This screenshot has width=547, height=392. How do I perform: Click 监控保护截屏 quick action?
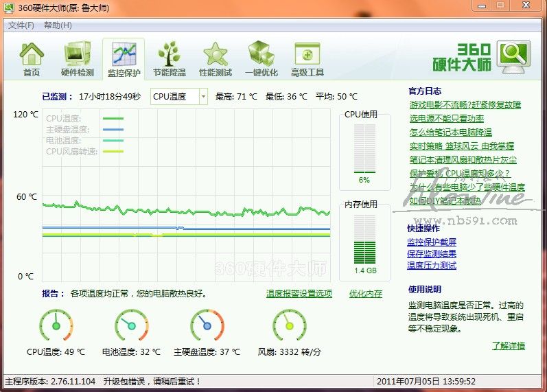coord(431,242)
